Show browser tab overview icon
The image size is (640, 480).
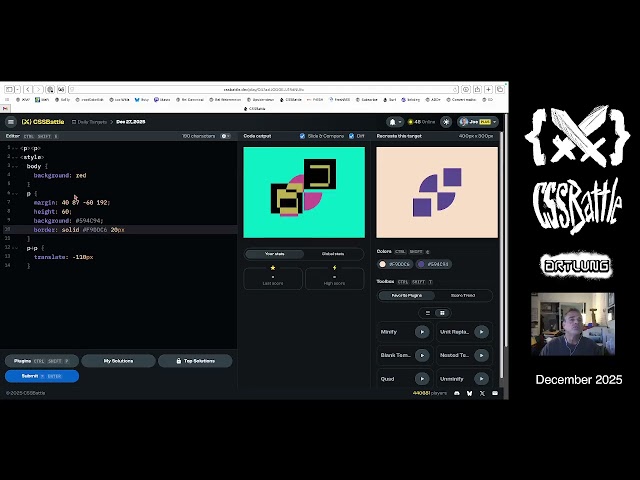coord(500,89)
